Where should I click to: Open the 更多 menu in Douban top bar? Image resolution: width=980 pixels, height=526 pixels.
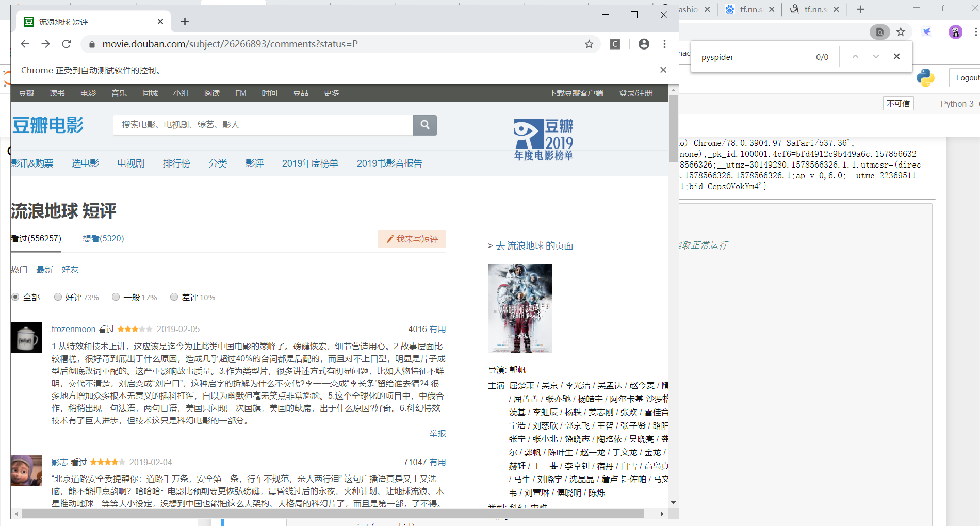click(x=331, y=93)
